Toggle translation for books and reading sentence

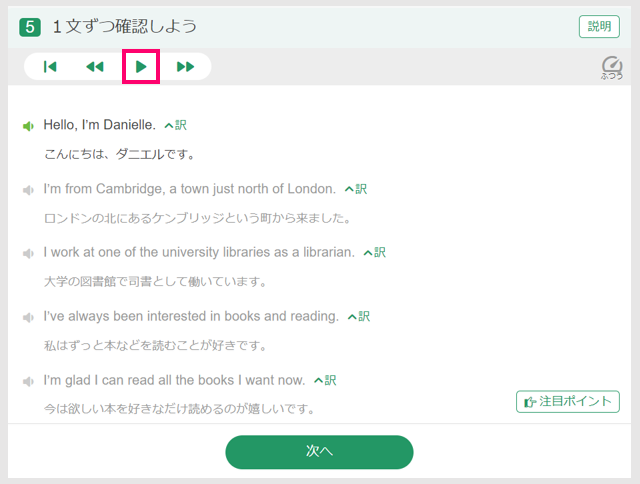[x=359, y=316]
